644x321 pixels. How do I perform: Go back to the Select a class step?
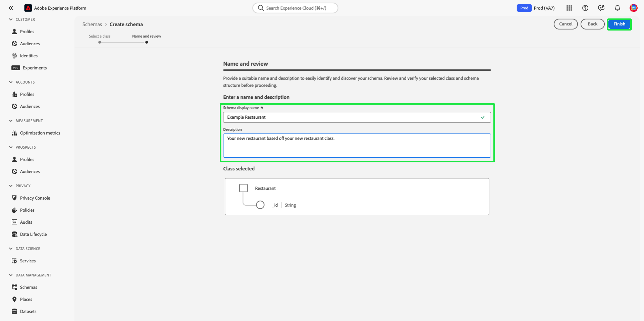coord(100,42)
